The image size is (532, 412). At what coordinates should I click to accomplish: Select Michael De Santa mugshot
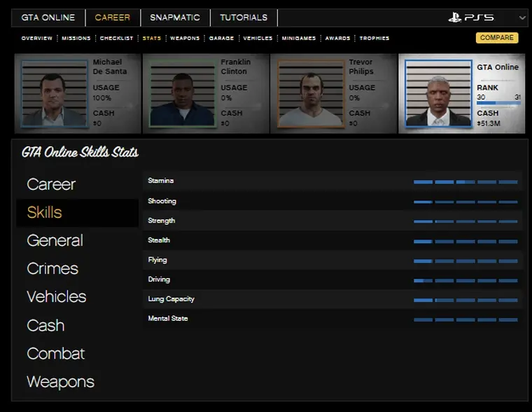click(x=55, y=94)
